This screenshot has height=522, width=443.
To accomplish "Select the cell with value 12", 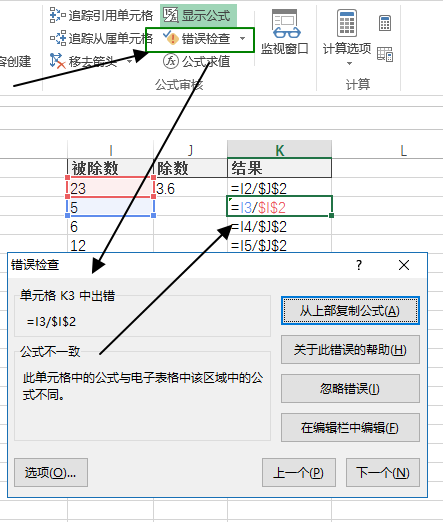I will click(111, 244).
